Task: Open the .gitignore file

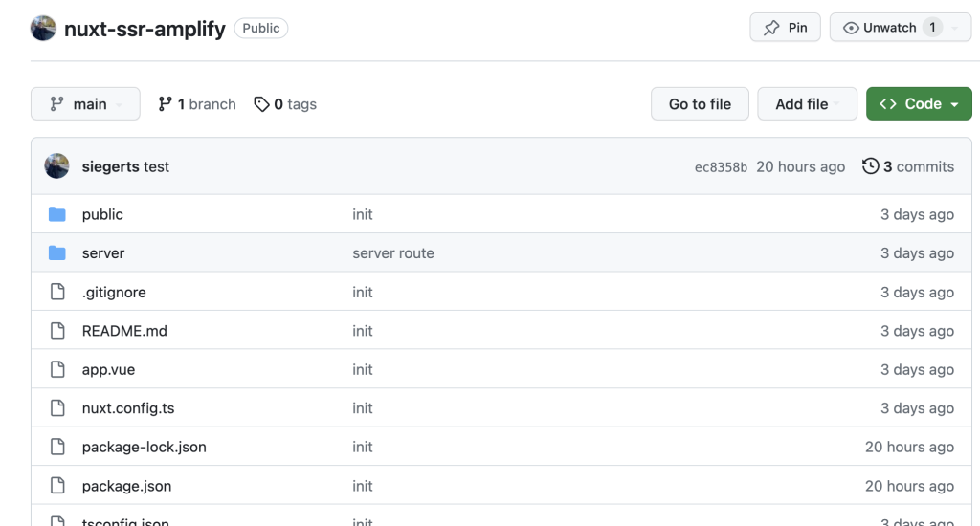Action: click(x=114, y=293)
